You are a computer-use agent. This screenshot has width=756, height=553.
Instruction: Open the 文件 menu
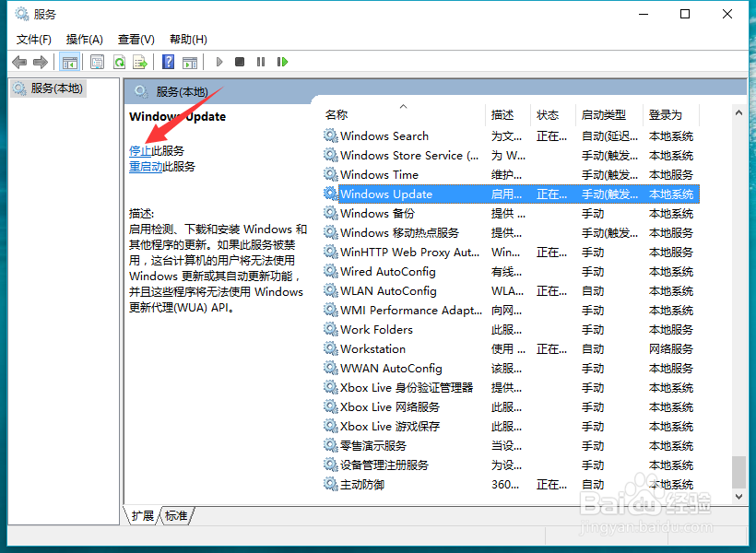pos(34,39)
